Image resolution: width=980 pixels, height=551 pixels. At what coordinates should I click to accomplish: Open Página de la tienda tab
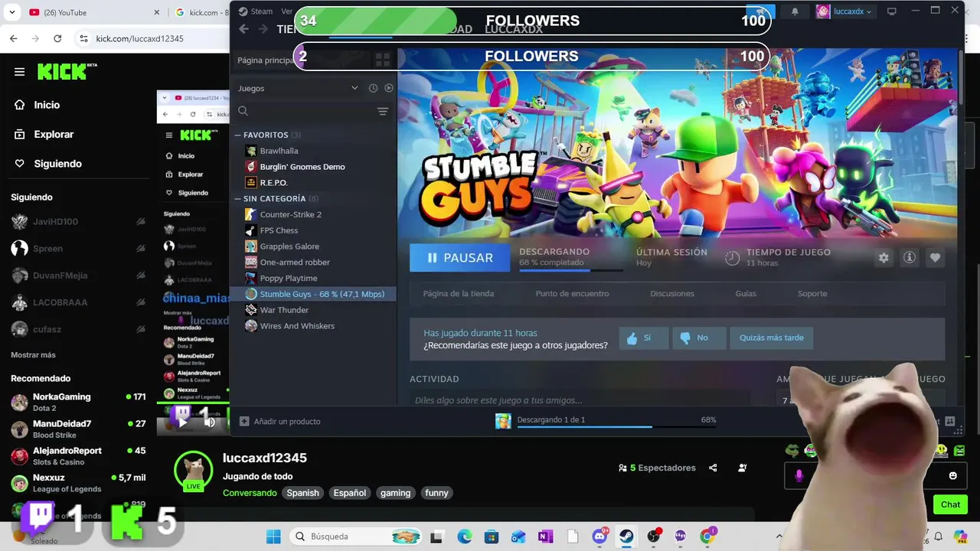click(x=458, y=294)
